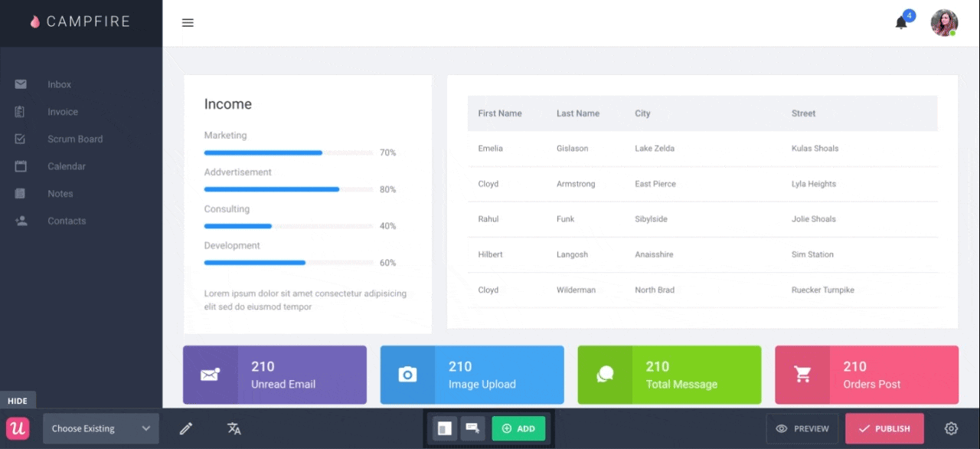The image size is (980, 449).
Task: Hide the editor panel using HIDE button
Action: coord(17,401)
